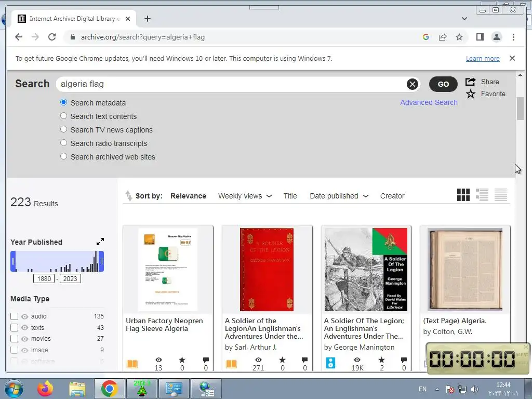
Task: Click favorites star on A Soldier of the Legion by Sarl
Action: (x=282, y=360)
